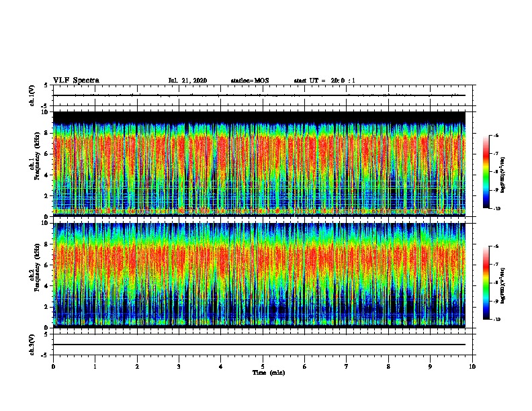This screenshot has width=532, height=411.
Task: Click the "Time (min)" axis label
Action: point(269,373)
